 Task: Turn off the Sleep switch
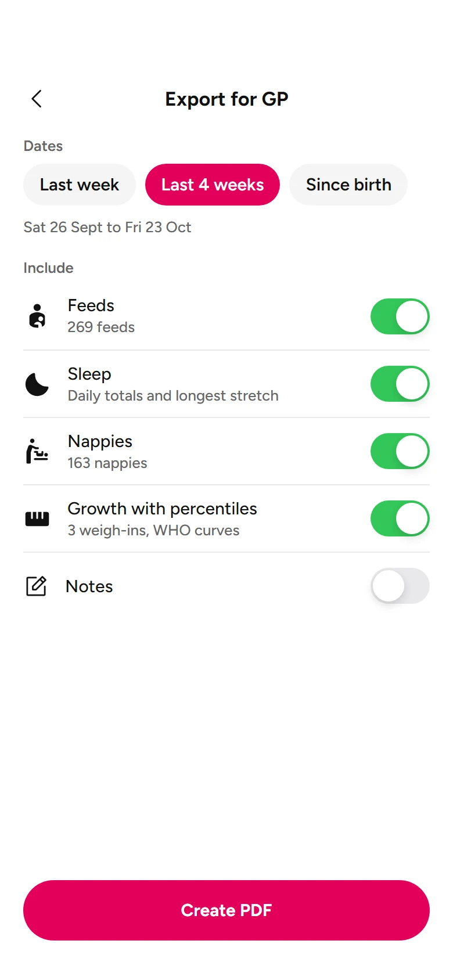(400, 384)
